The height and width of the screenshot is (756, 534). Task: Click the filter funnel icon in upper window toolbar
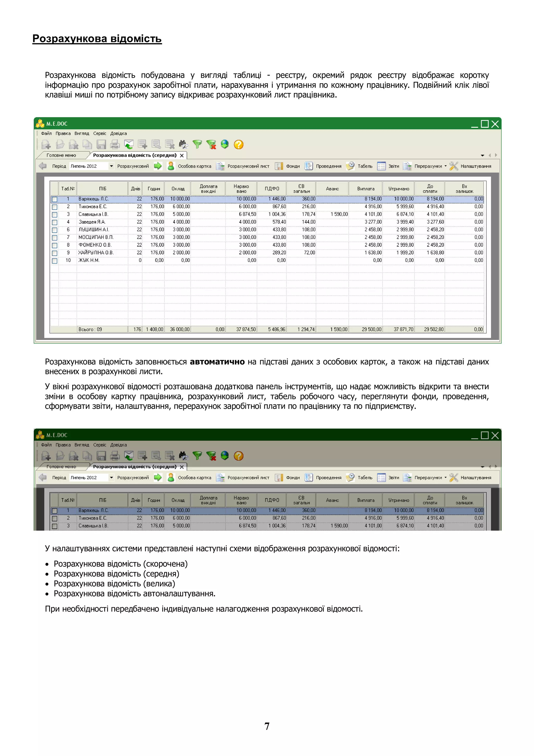click(x=197, y=144)
